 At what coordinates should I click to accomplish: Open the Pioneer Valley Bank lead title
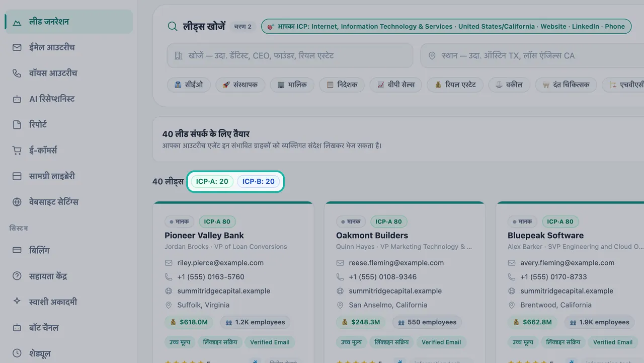[x=204, y=235]
